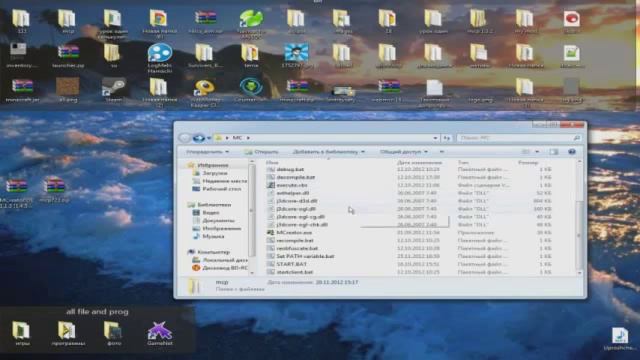Open the yellow key application shortcut

(x=204, y=93)
